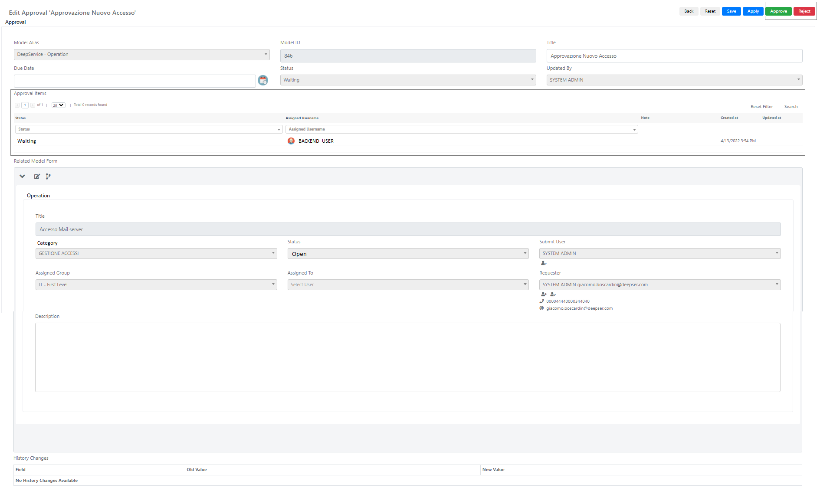Click the Reset button
This screenshot has width=820, height=504.
(x=710, y=11)
